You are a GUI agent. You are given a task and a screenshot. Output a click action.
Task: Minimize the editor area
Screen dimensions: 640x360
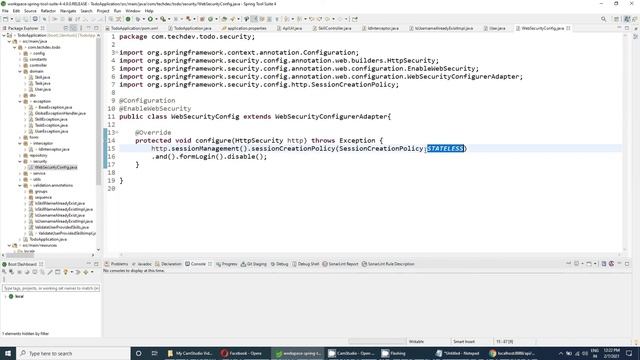tap(619, 28)
